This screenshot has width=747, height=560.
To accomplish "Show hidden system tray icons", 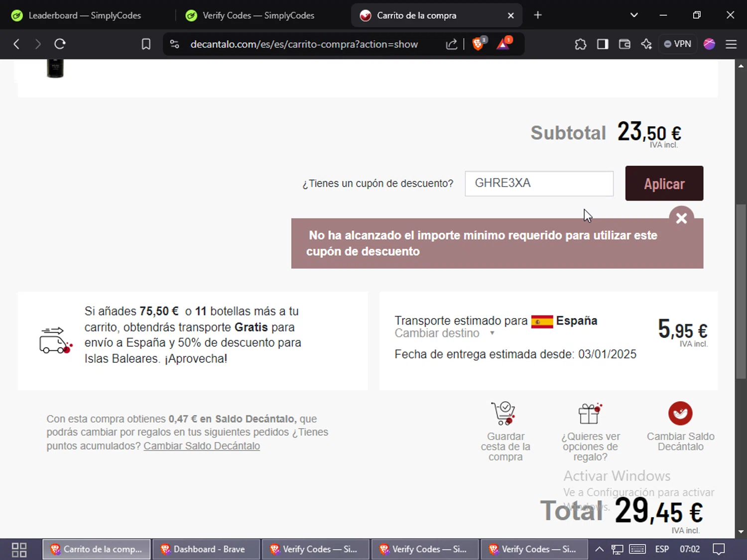I will 600,550.
